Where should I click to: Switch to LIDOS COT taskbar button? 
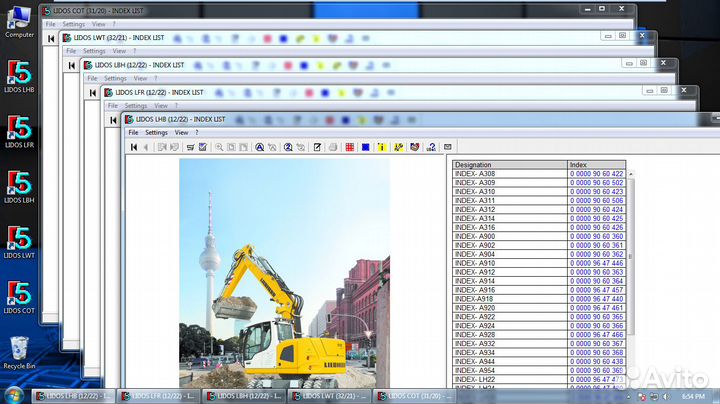415,396
